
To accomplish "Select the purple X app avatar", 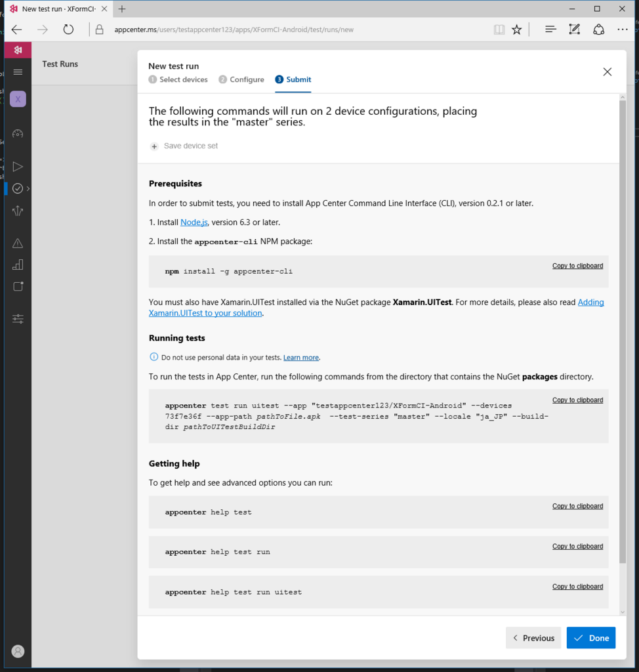I will click(x=18, y=100).
